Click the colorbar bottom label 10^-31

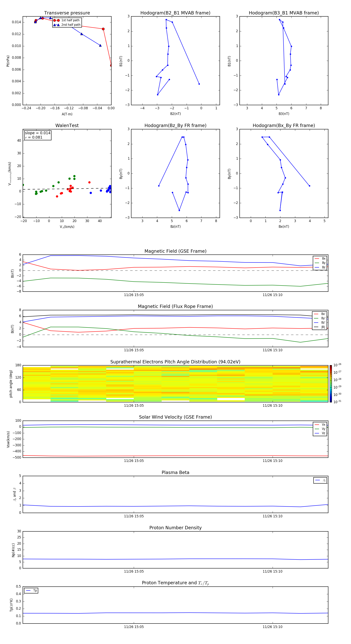pyautogui.click(x=337, y=402)
